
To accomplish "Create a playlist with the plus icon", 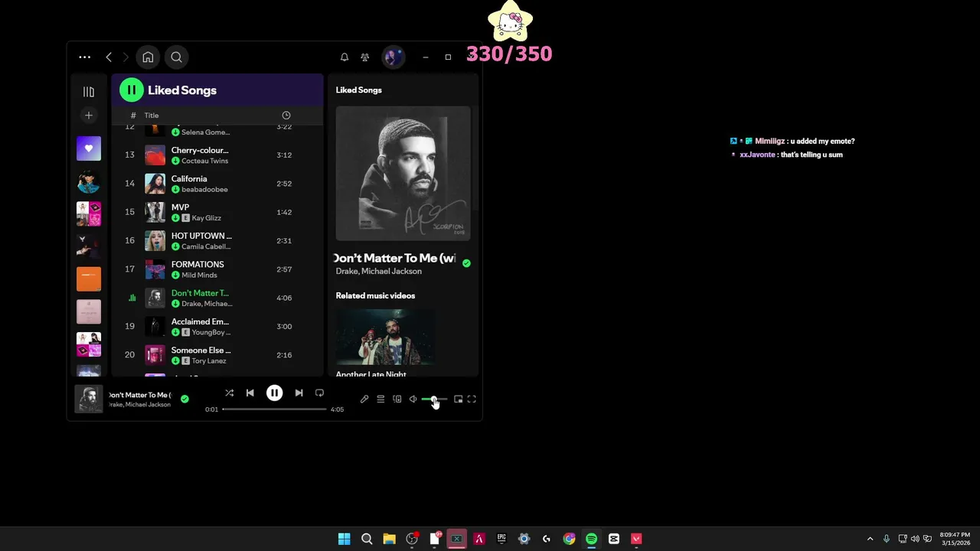I will tap(89, 116).
